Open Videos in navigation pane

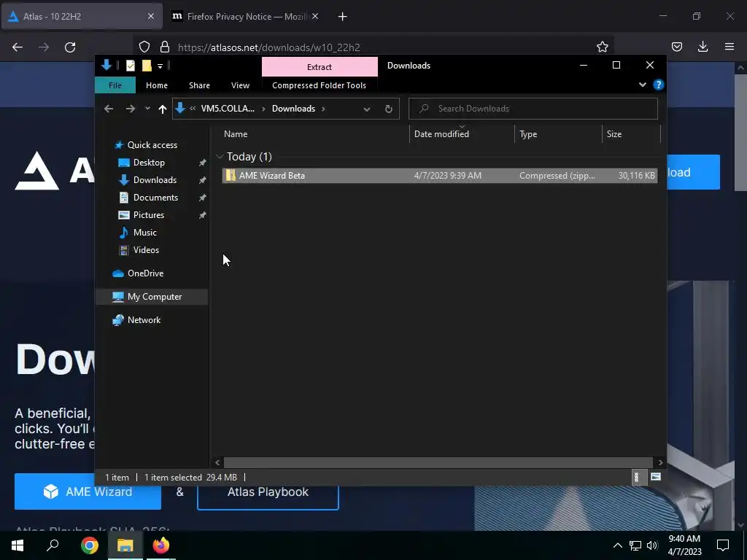pyautogui.click(x=146, y=250)
